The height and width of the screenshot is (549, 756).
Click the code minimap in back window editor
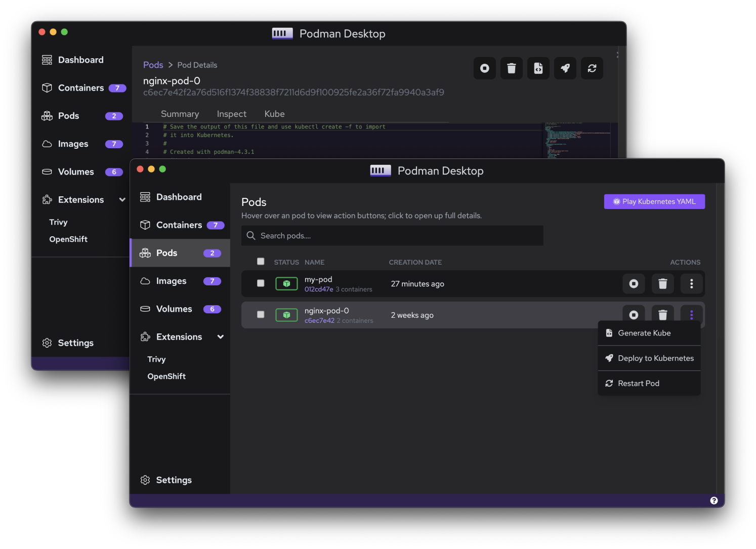click(577, 140)
